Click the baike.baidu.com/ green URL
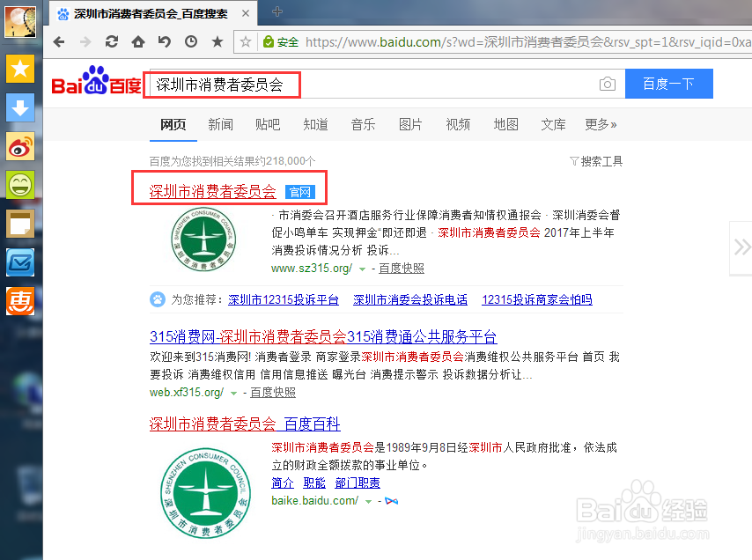The width and height of the screenshot is (752, 560). (x=315, y=501)
